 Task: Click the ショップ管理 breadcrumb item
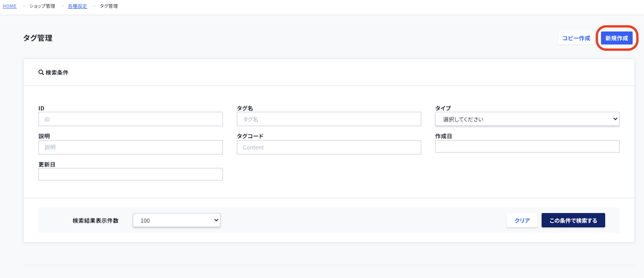point(42,6)
